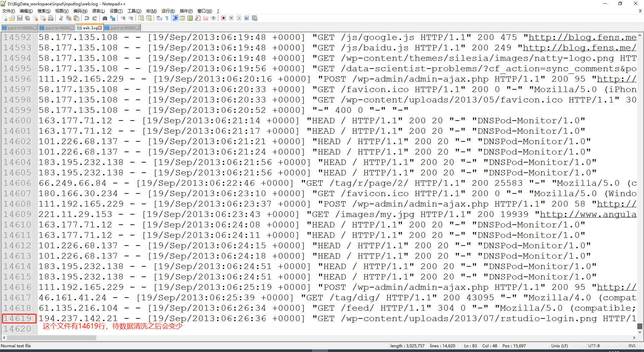Click horizontal scrollbar right arrow

[x=634, y=338]
